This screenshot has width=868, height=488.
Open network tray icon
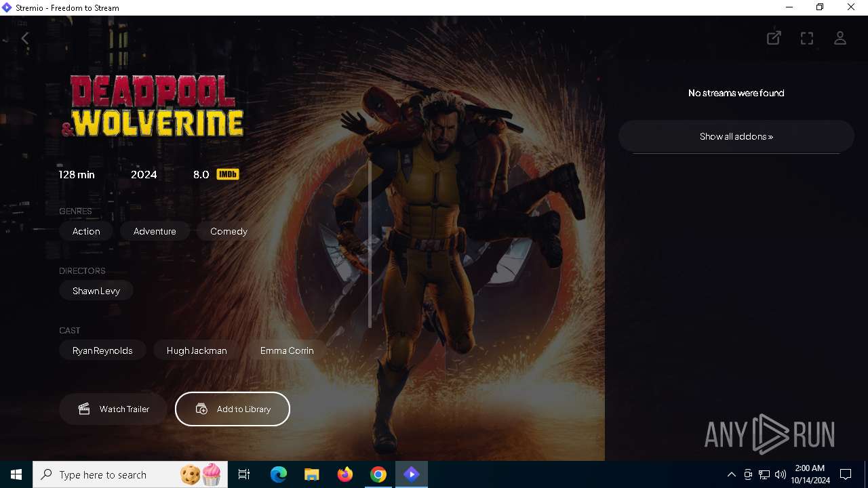[764, 474]
